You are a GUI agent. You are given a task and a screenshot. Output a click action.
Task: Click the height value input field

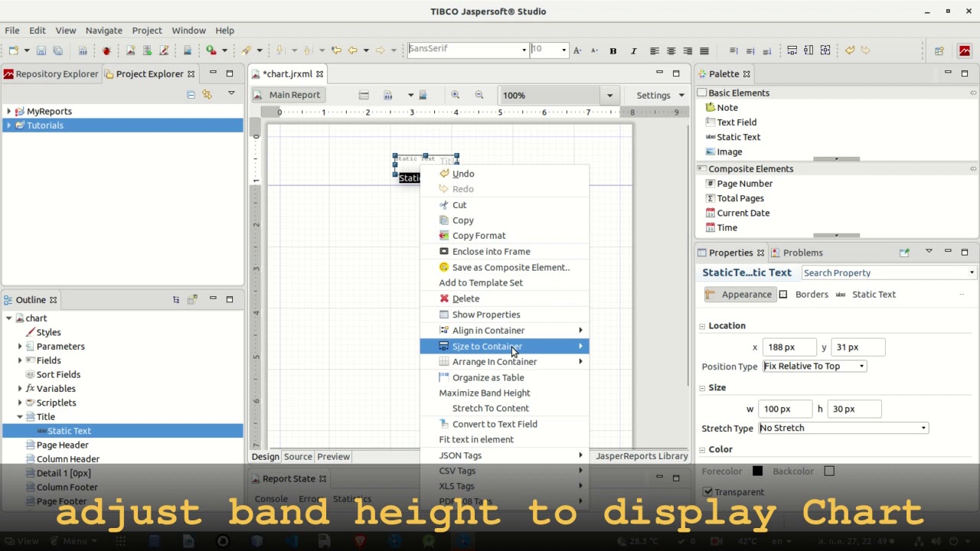click(x=854, y=409)
